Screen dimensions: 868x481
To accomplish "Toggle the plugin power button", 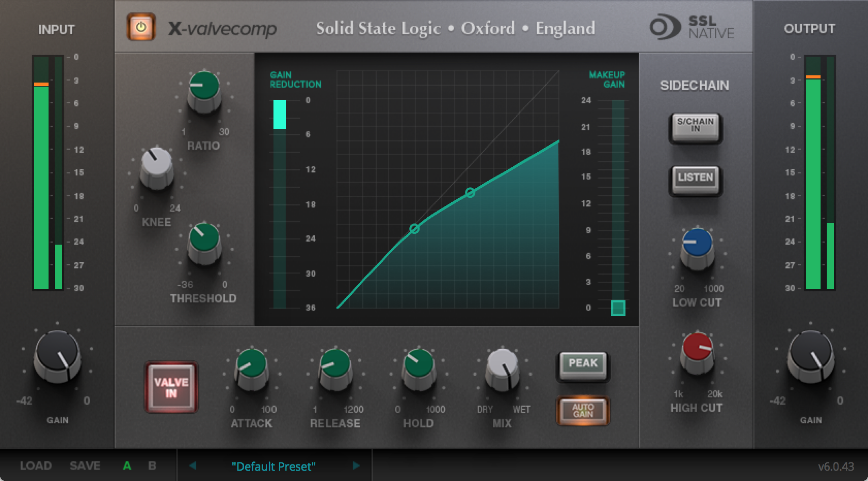I will [141, 27].
